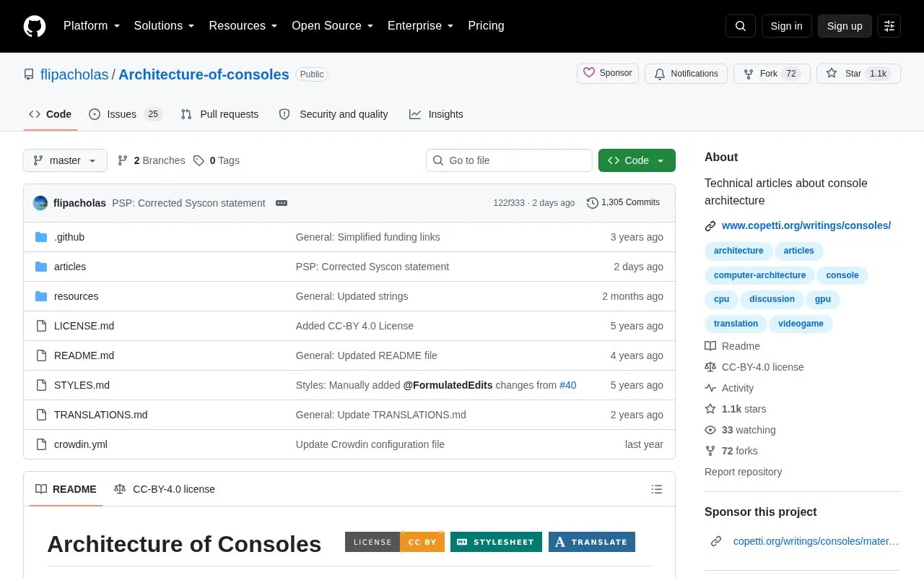Fork the repository

[772, 74]
